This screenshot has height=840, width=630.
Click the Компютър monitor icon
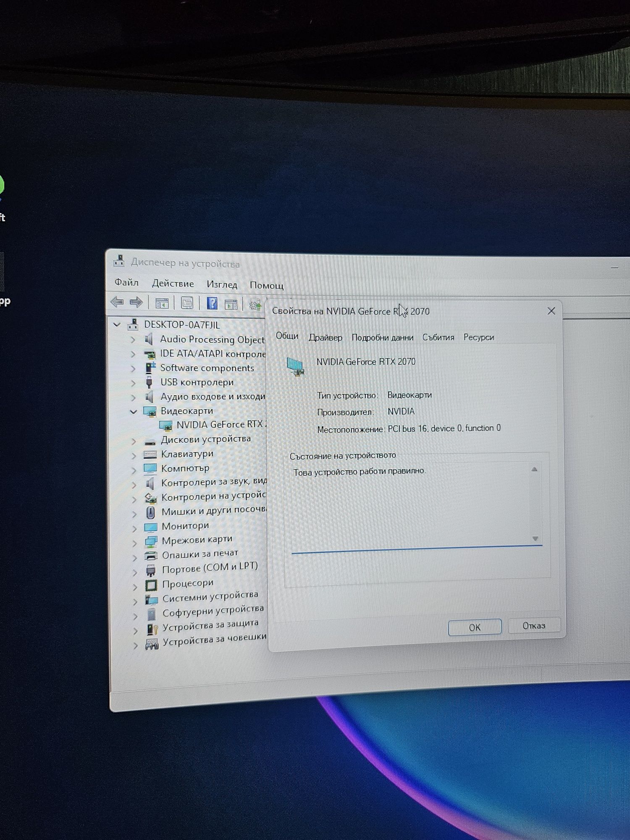click(150, 468)
